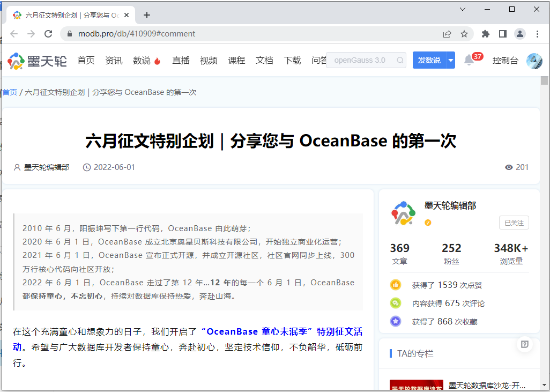Click the 首页 breadcrumb link

[10, 92]
